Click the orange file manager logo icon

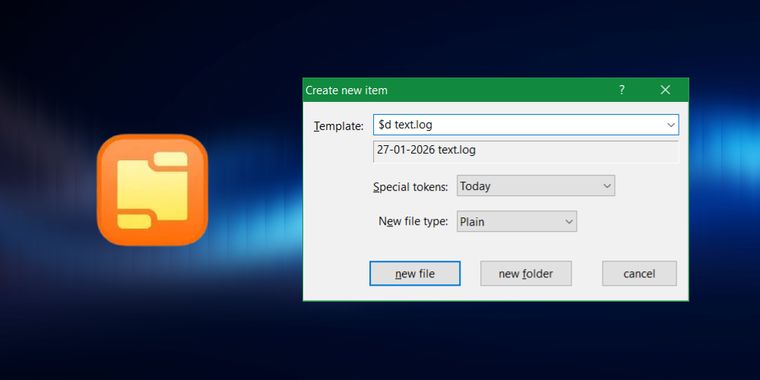click(x=152, y=190)
